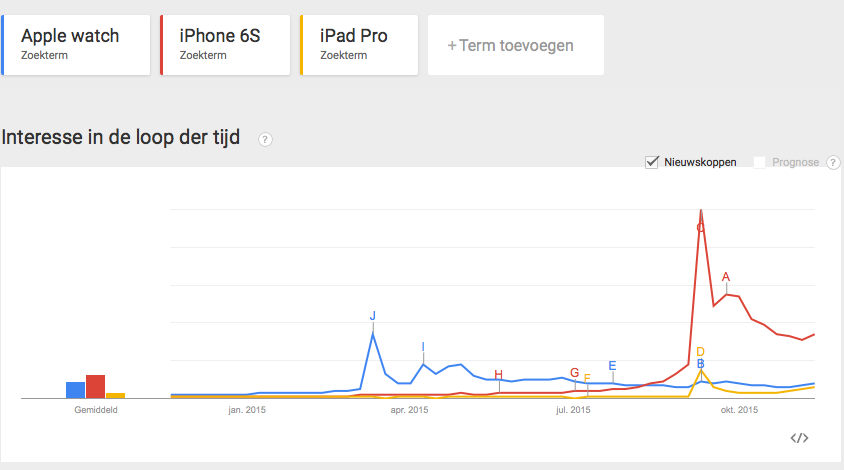Click news headline marker J
Viewport: 844px width, 470px height.
373,316
